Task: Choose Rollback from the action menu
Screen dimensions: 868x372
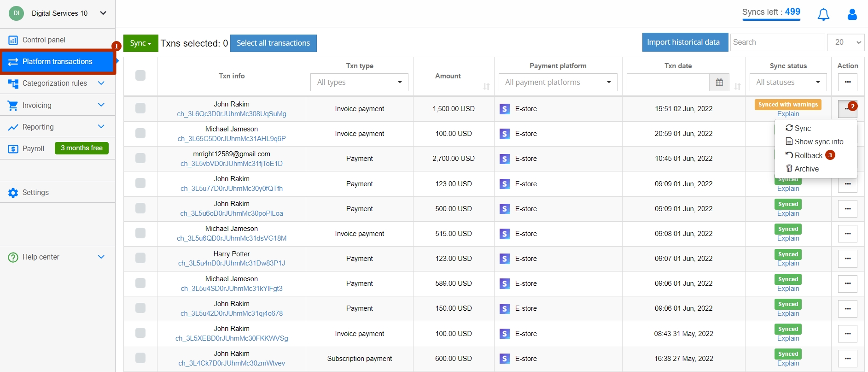Action: [x=804, y=156]
